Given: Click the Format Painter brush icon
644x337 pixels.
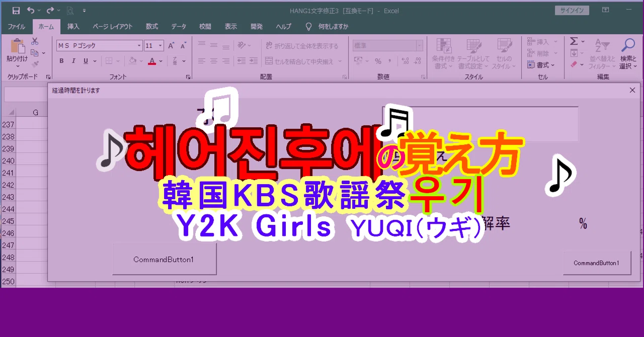Looking at the screenshot, I should point(35,64).
